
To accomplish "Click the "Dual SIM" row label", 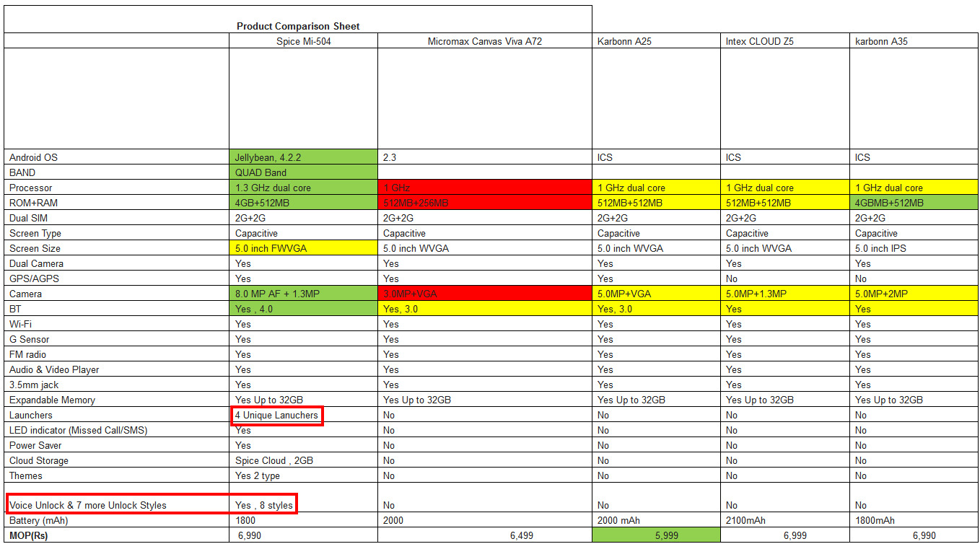I will pyautogui.click(x=29, y=218).
